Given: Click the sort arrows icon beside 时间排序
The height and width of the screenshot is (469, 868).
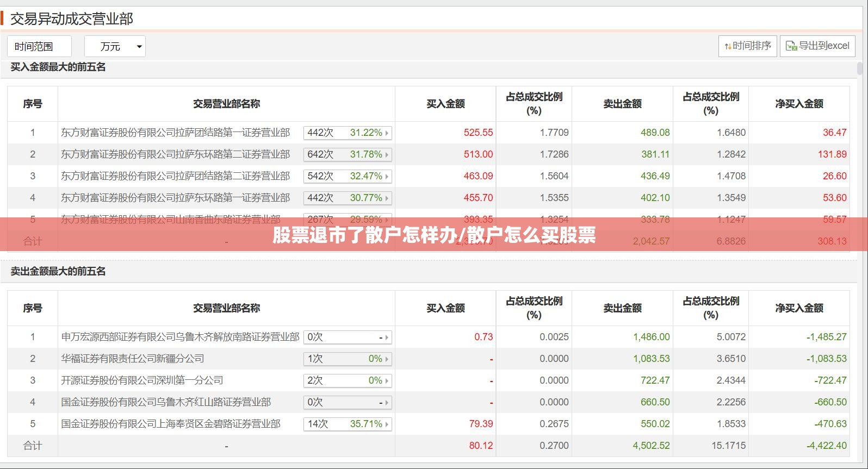Looking at the screenshot, I should coord(728,47).
